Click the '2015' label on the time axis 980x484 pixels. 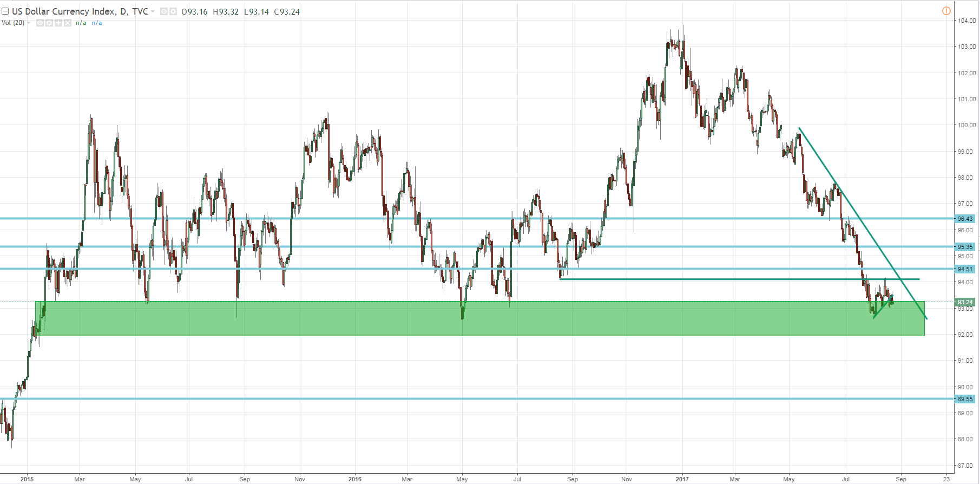[27, 479]
